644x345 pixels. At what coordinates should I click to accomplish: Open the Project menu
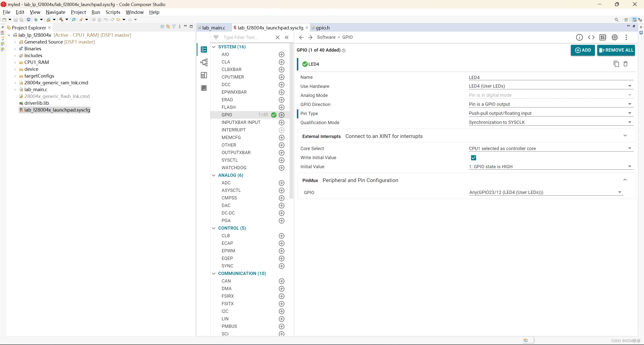pos(78,12)
